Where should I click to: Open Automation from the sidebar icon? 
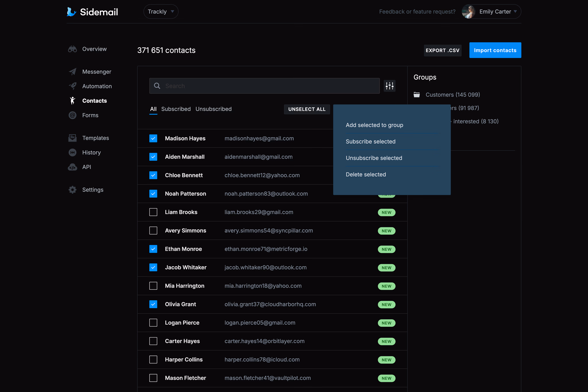72,86
